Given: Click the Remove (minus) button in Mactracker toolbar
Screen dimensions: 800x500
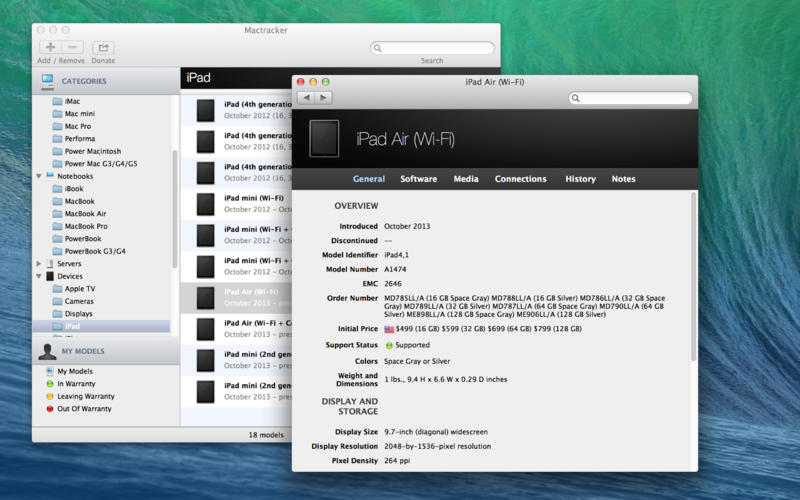Looking at the screenshot, I should point(73,47).
